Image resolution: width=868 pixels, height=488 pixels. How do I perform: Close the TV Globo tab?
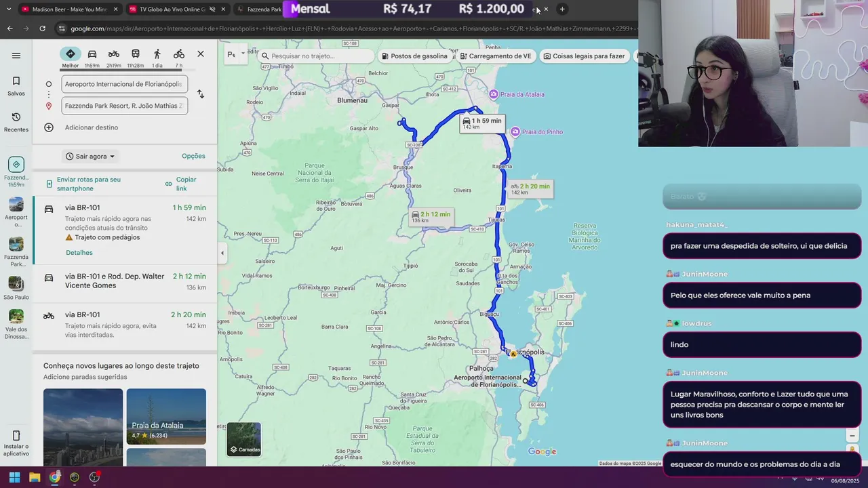click(223, 9)
